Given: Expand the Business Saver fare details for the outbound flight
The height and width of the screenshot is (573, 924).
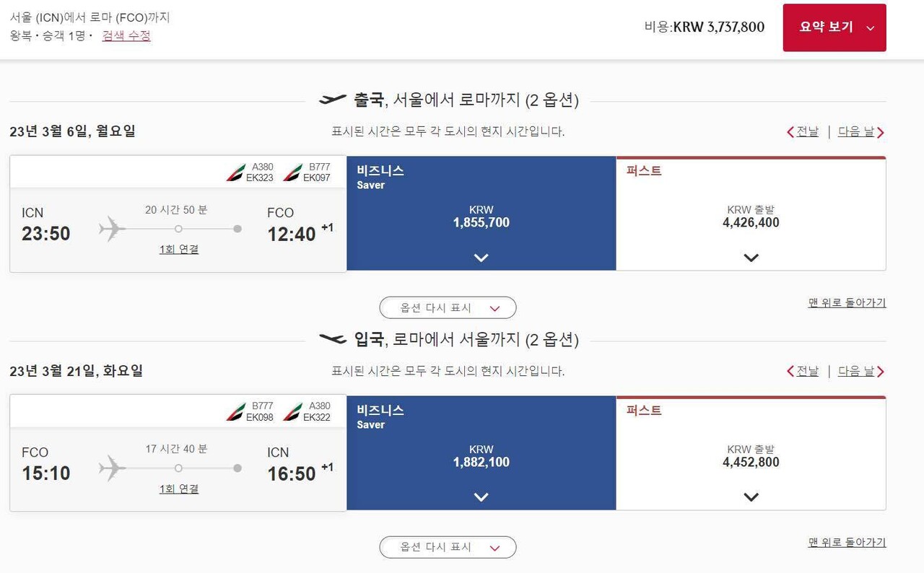Looking at the screenshot, I should coord(480,258).
